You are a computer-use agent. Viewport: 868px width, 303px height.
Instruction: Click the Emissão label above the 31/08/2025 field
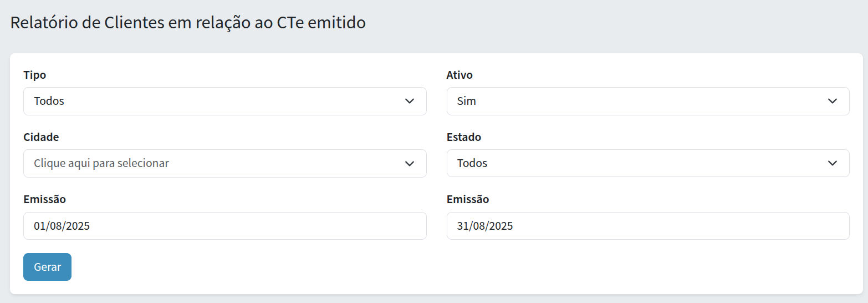(x=467, y=199)
